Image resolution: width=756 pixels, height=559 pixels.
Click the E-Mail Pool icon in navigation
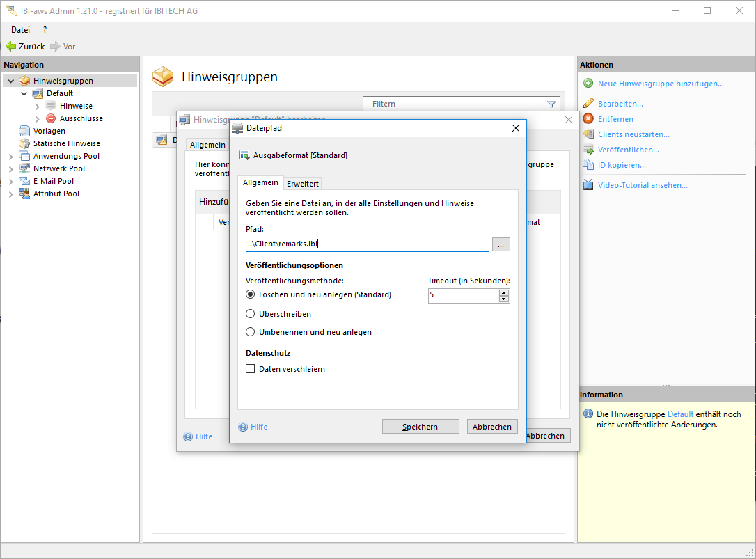(24, 181)
